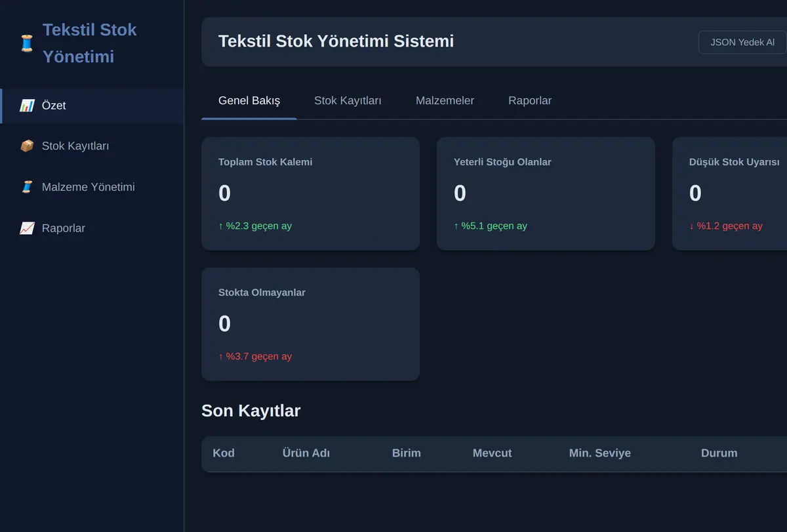
Task: Open Stok Kayıtları sidebar item
Action: click(x=92, y=146)
